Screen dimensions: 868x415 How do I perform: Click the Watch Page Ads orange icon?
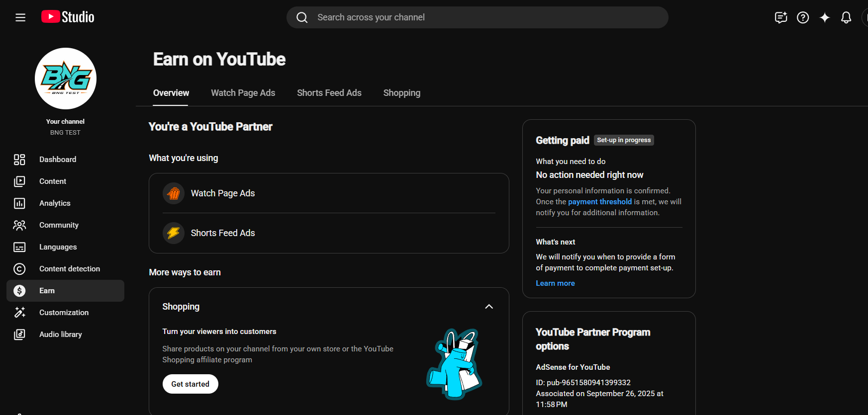pyautogui.click(x=174, y=193)
